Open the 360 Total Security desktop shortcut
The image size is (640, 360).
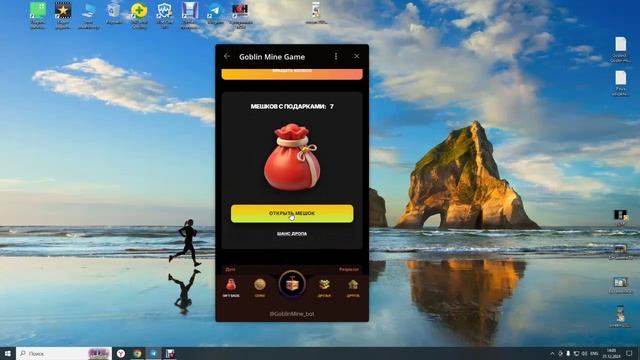[139, 16]
